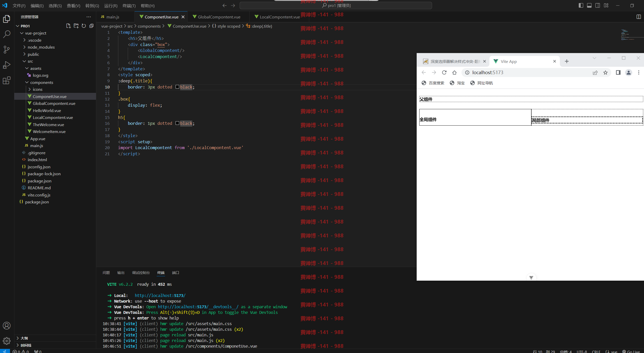The height and width of the screenshot is (353, 644).
Task: Open the Search view in activity bar
Action: click(7, 34)
